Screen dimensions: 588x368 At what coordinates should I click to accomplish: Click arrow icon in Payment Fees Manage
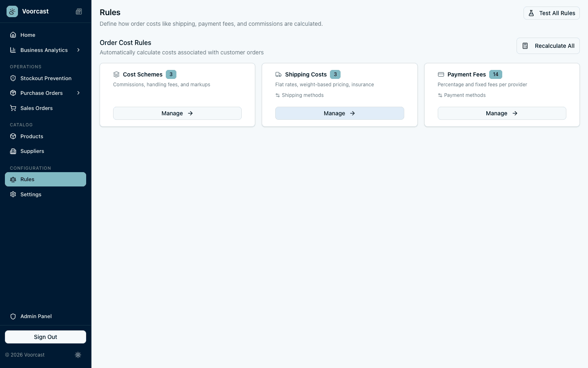pos(515,113)
